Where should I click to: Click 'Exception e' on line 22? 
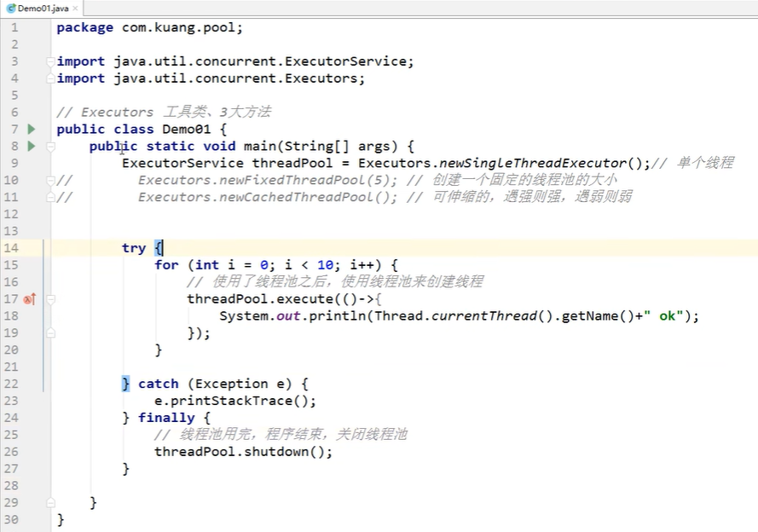pyautogui.click(x=240, y=384)
